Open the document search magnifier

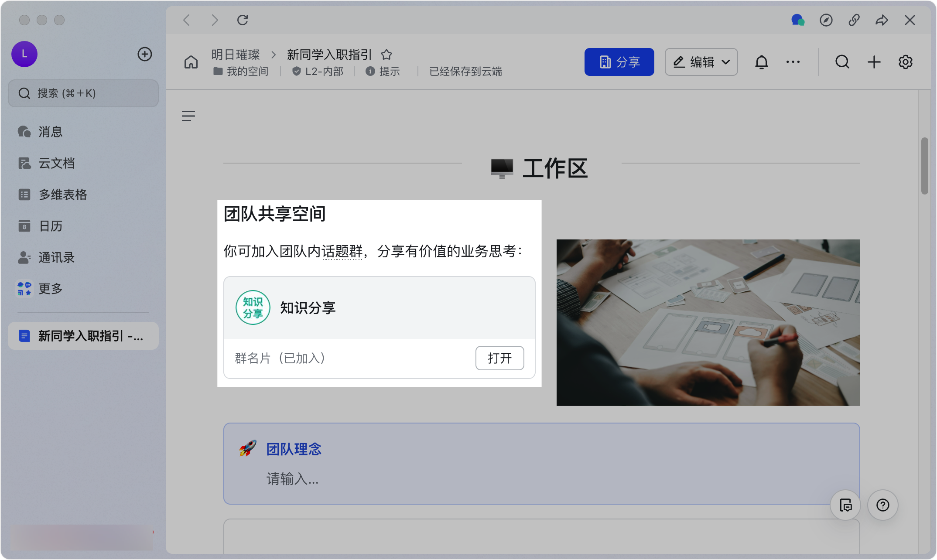[842, 62]
